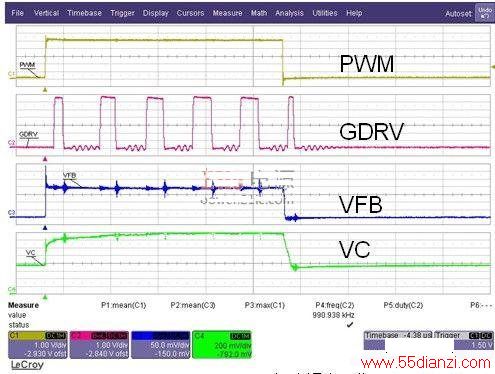Select the P2:mean(C3) measurement

pos(193,305)
